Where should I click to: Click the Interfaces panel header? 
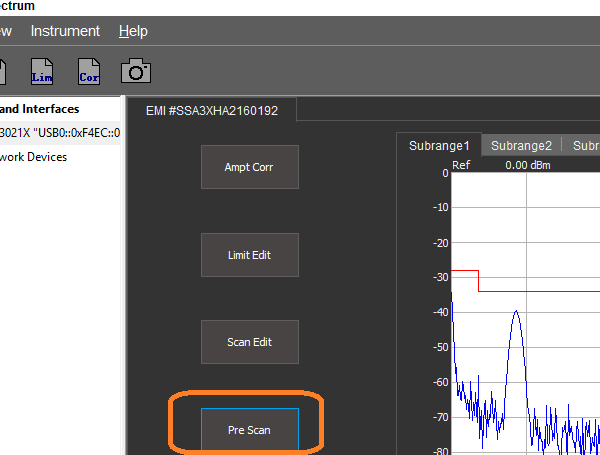(x=40, y=109)
